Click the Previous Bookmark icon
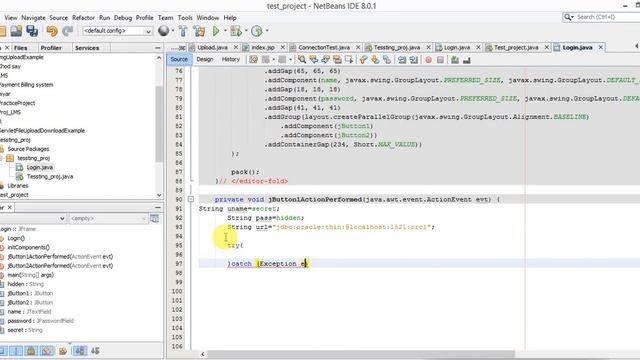 363,60
